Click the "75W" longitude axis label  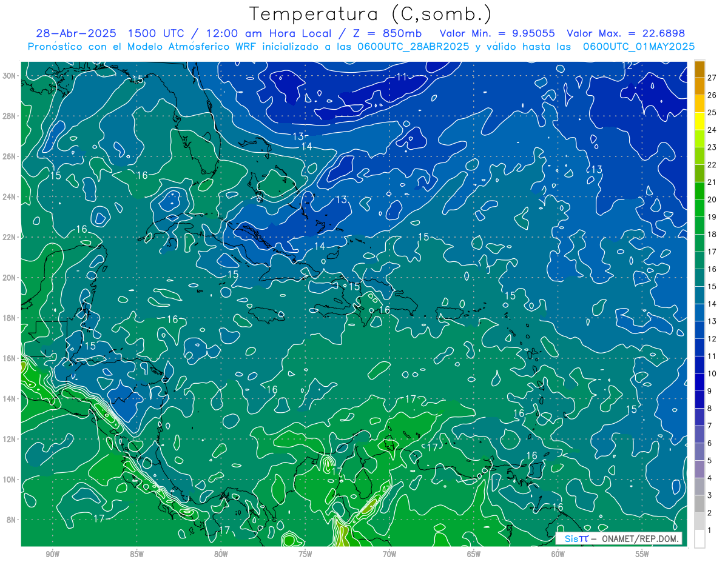coord(305,554)
